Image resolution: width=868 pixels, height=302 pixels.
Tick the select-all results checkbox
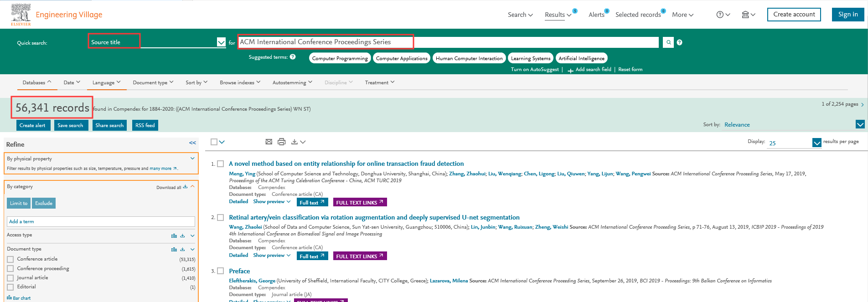[x=214, y=142]
